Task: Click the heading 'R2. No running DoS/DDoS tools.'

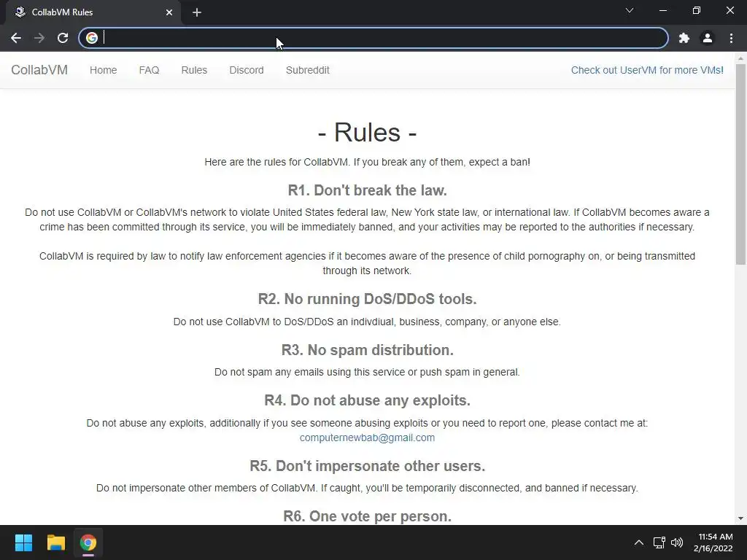Action: pos(368,299)
